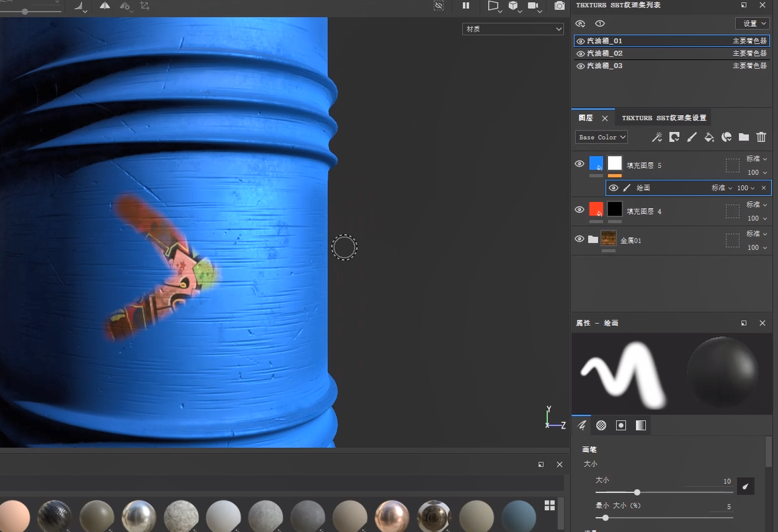The image size is (778, 532).
Task: Click the brush 大小 size slider handle
Action: [637, 493]
